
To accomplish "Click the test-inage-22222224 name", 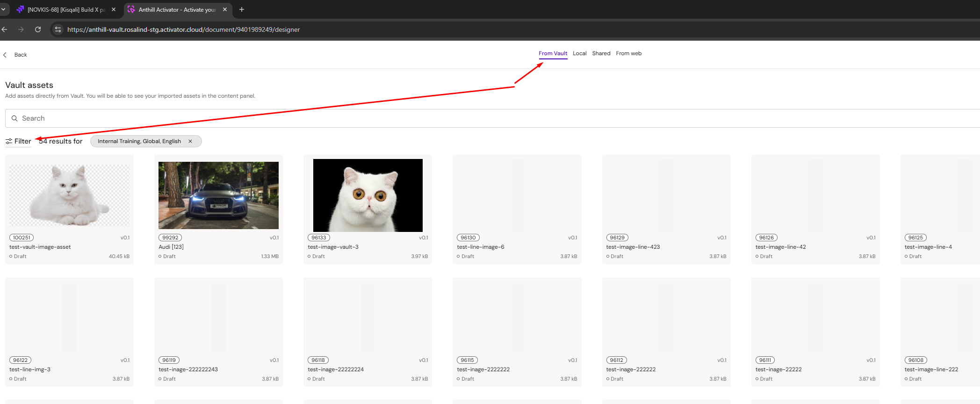I will (x=336, y=369).
